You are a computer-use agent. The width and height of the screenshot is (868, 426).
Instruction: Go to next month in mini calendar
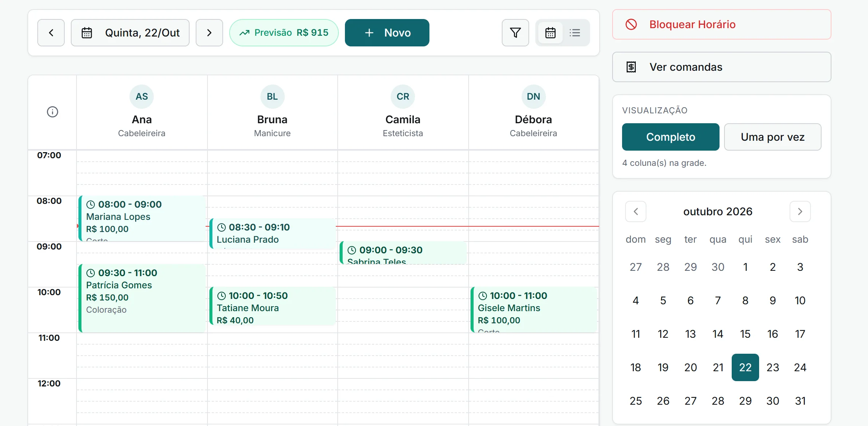800,211
